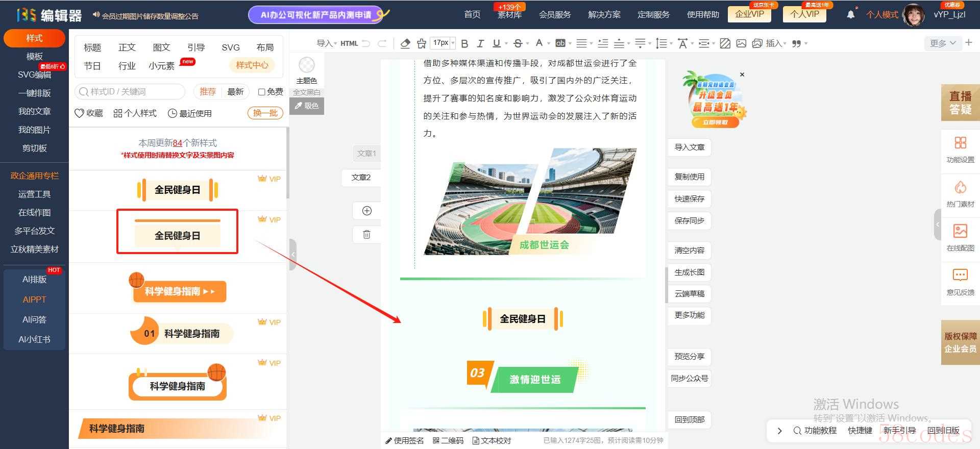The height and width of the screenshot is (449, 980).
Task: Click the trash delete icon
Action: [x=366, y=234]
